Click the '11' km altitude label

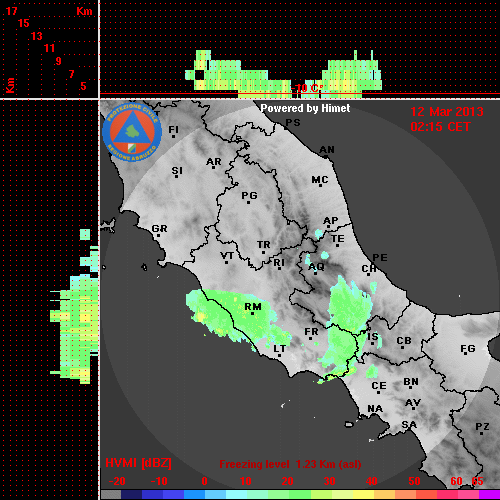[49, 48]
